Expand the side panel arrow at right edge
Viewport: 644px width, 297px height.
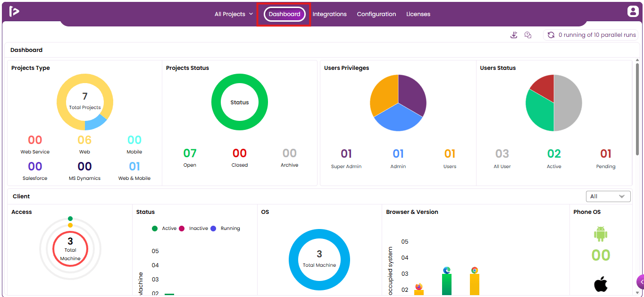coord(641,281)
